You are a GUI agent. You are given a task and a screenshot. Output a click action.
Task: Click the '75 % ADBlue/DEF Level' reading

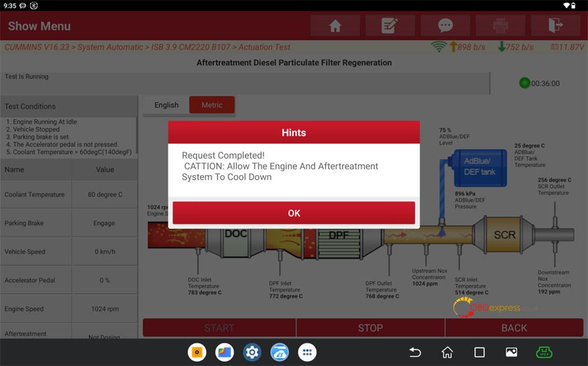click(455, 136)
